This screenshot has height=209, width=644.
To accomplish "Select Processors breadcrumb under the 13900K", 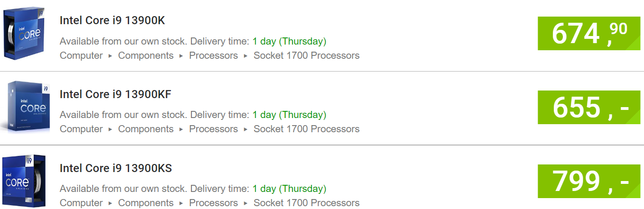I will pos(213,55).
